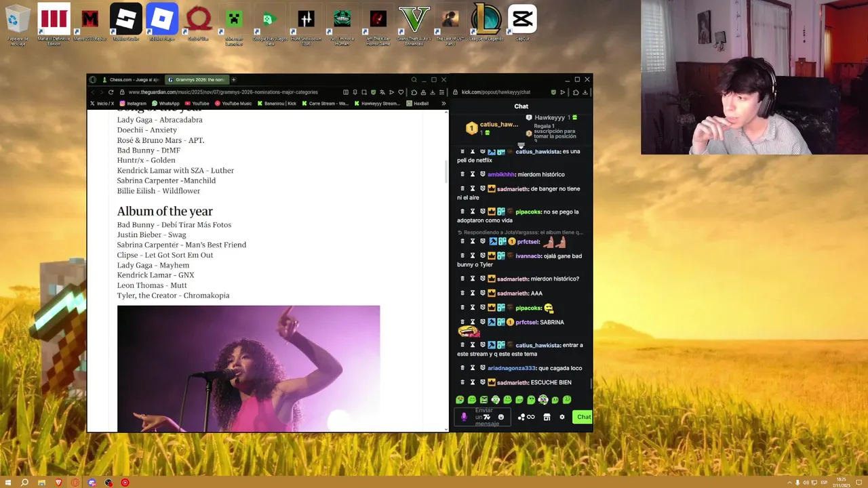Open the Inicio / X bookmark
Screen dimensions: 868x488
(102, 104)
